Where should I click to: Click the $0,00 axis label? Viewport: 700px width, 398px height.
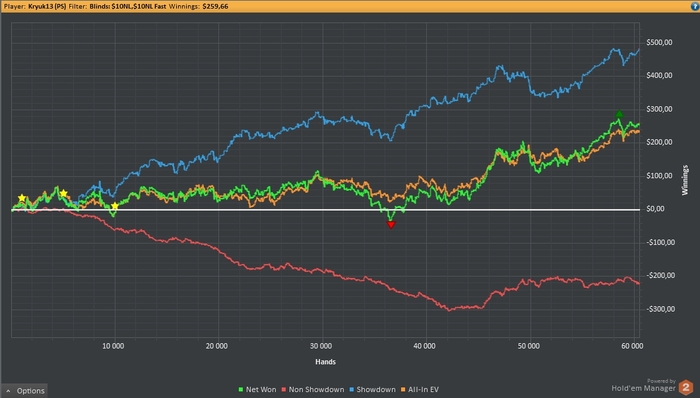655,209
